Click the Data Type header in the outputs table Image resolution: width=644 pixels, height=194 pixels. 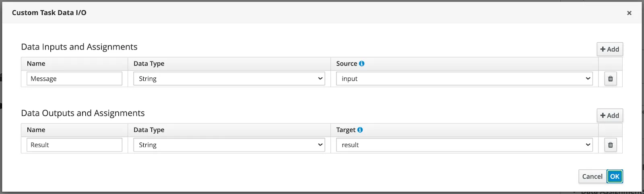[149, 130]
